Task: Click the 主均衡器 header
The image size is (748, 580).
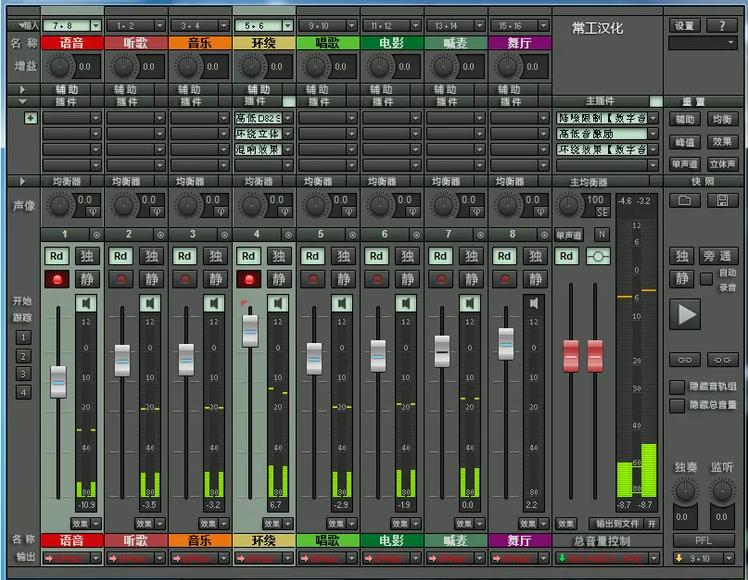Action: [x=589, y=182]
